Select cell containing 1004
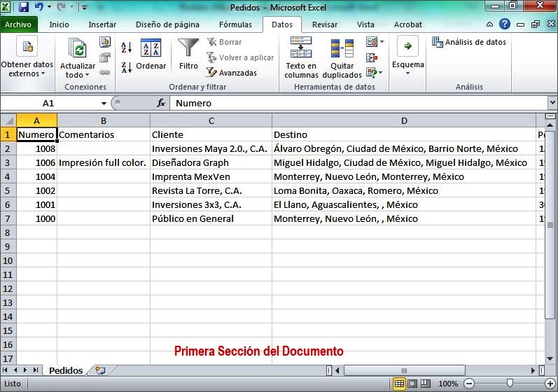This screenshot has width=558, height=392. (x=36, y=176)
